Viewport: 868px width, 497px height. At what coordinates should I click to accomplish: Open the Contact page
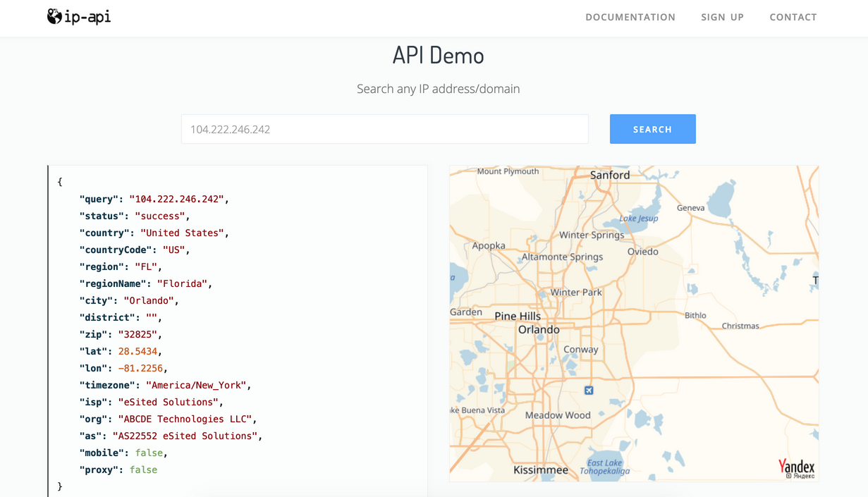pos(793,17)
